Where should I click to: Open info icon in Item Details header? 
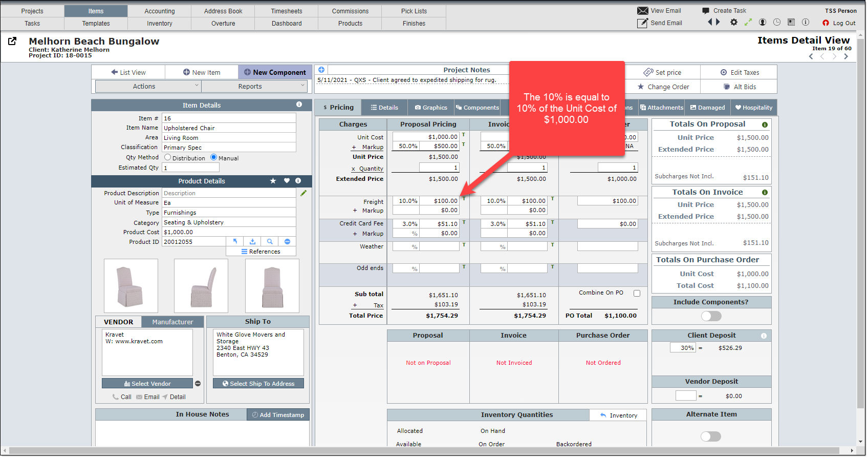[299, 105]
